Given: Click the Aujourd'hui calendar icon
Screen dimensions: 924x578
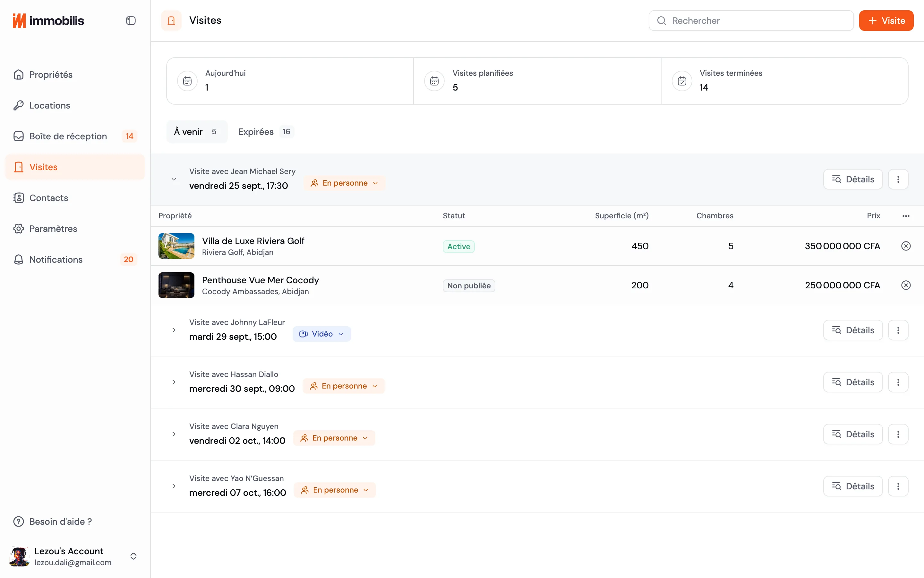Looking at the screenshot, I should tap(187, 81).
